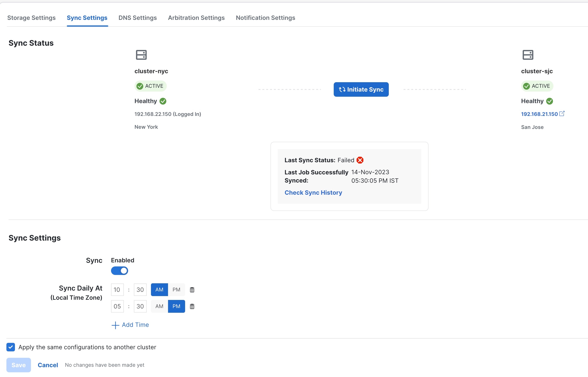
Task: Open external link icon next to 192.168.21.150
Action: pyautogui.click(x=562, y=114)
